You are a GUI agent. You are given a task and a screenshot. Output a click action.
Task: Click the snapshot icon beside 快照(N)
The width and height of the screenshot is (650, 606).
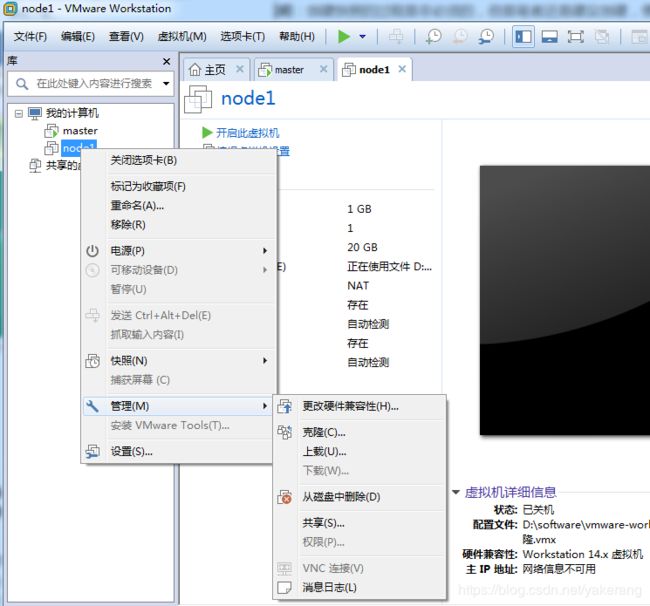click(92, 361)
